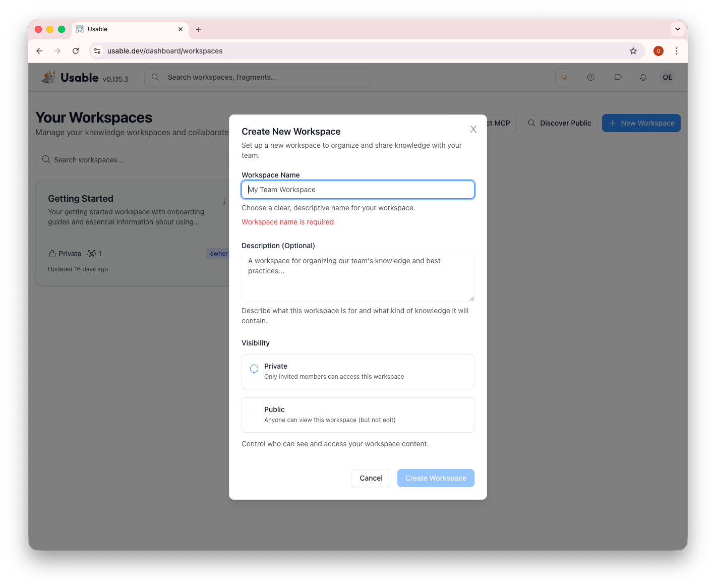Click the lock icon on Getting Started card

52,253
